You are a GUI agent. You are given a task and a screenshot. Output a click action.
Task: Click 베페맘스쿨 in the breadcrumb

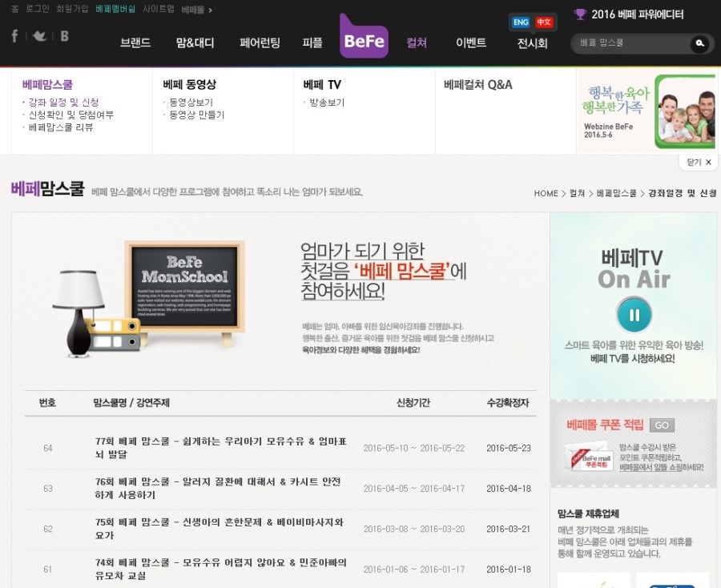pos(616,193)
